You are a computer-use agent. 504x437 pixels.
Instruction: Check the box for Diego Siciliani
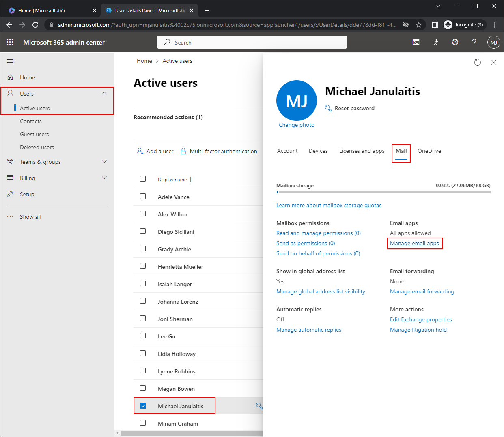tap(143, 231)
